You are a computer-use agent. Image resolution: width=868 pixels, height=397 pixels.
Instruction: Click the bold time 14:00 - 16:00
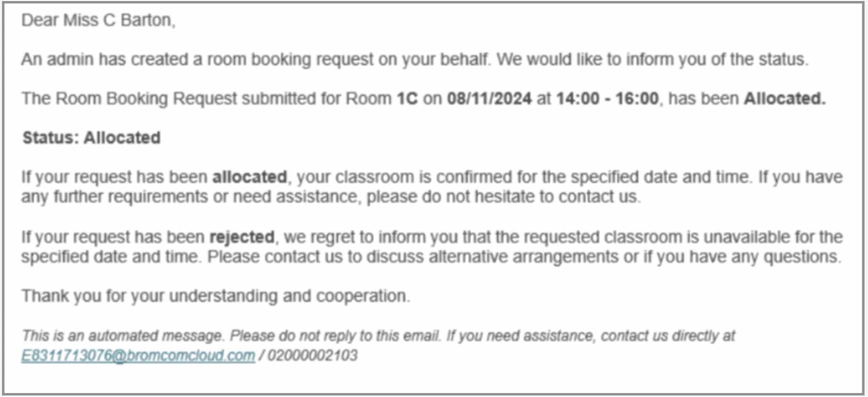click(x=607, y=99)
